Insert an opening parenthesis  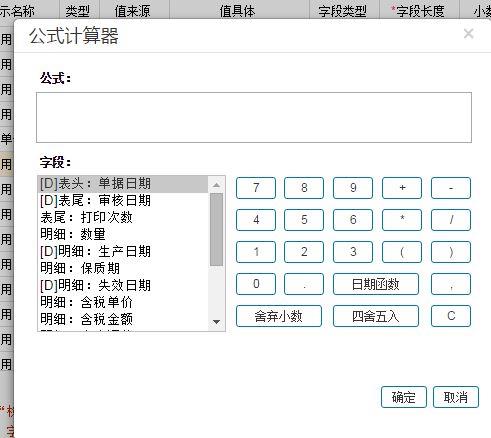[x=402, y=252]
